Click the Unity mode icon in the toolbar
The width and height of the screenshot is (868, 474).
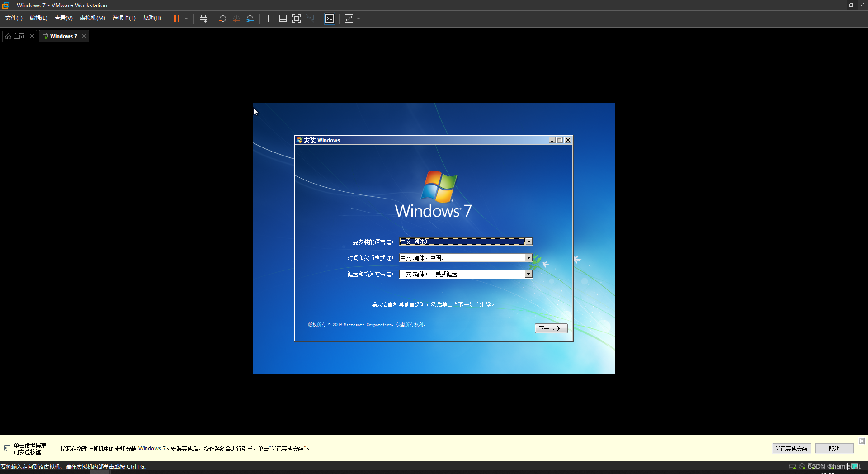310,19
